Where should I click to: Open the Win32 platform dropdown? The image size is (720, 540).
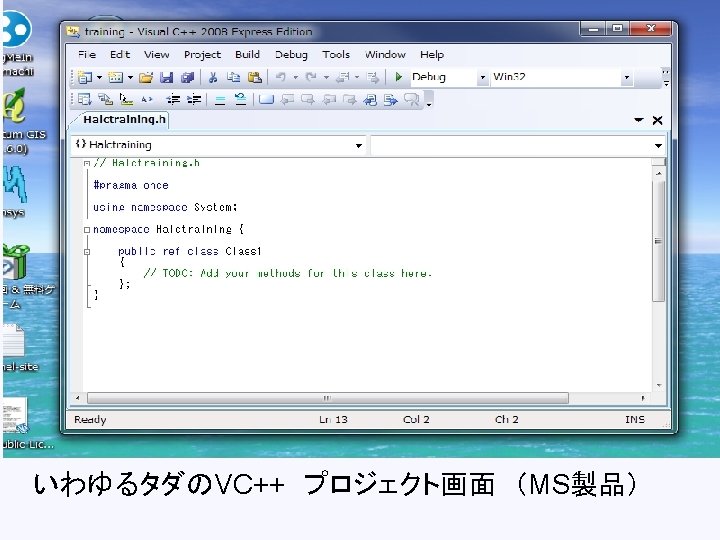click(627, 78)
